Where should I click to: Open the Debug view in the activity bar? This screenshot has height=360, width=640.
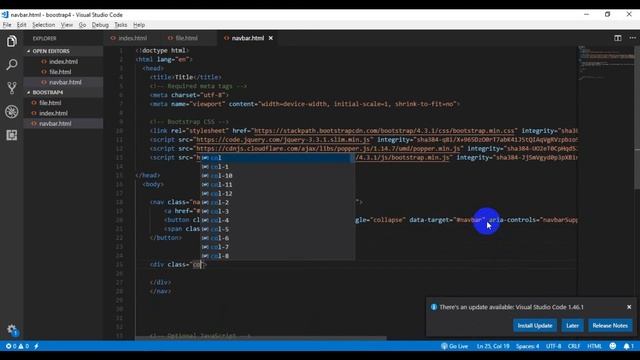[11, 111]
